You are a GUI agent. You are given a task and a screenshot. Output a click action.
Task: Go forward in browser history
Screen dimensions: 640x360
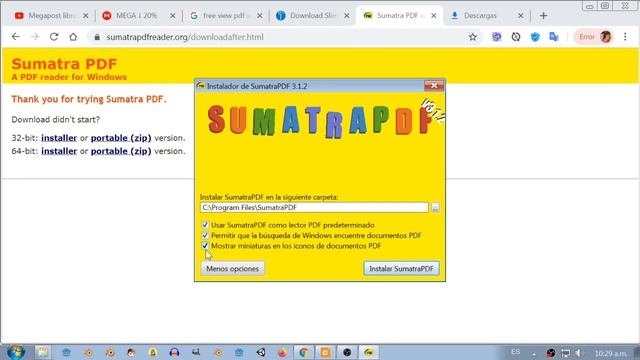(35, 37)
